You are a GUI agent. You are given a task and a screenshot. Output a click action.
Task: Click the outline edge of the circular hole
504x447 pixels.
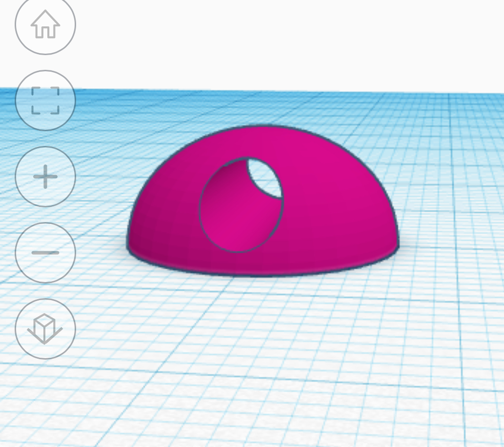pyautogui.click(x=200, y=206)
